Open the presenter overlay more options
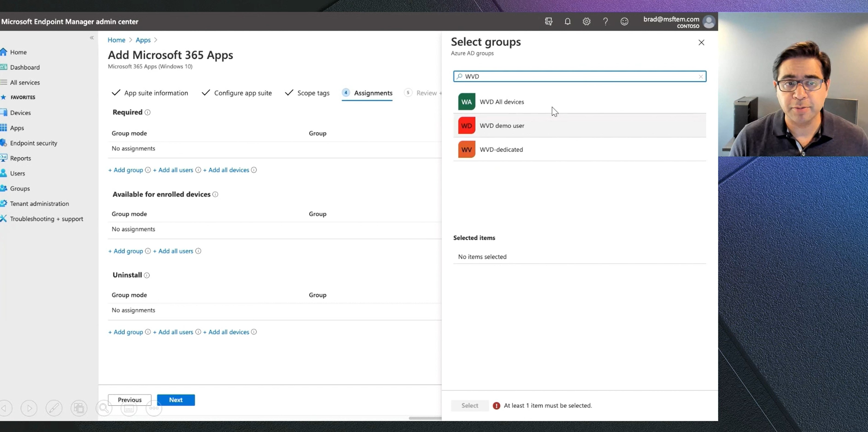This screenshot has height=432, width=868. (154, 408)
